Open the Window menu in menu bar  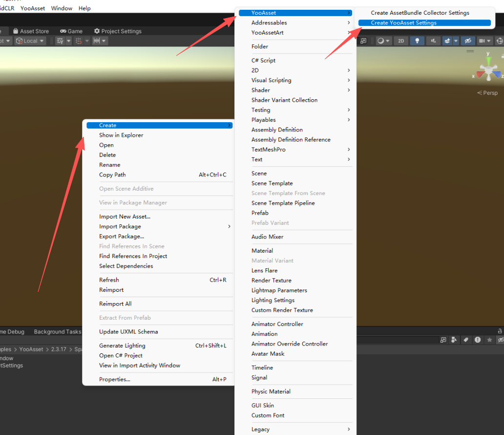point(62,8)
